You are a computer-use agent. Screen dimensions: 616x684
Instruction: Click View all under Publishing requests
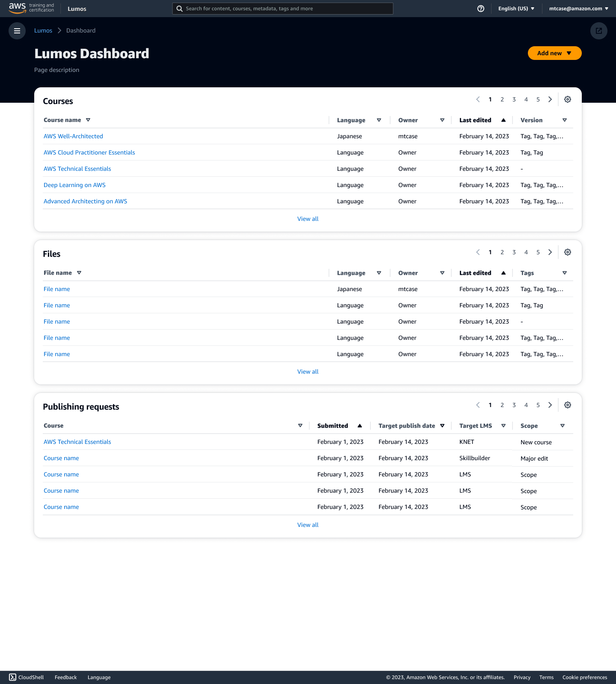[308, 525]
